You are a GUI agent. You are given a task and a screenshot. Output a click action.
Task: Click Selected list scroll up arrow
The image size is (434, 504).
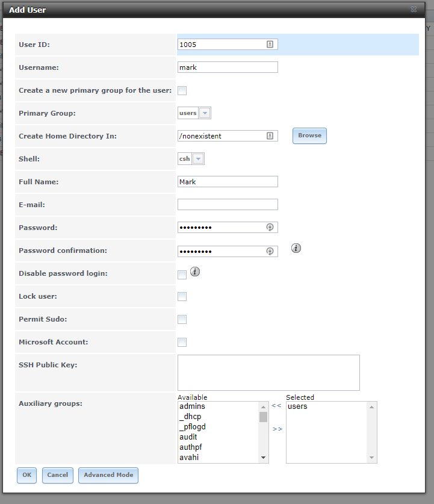pyautogui.click(x=371, y=407)
